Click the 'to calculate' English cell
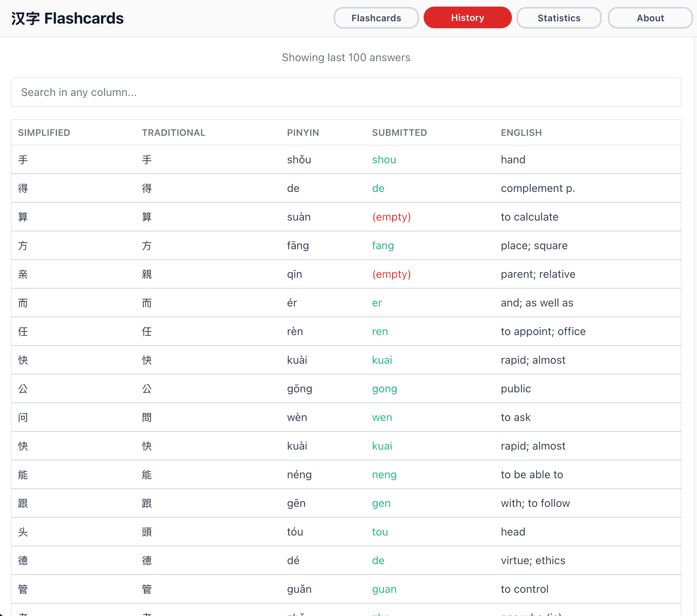697x616 pixels. 529,217
